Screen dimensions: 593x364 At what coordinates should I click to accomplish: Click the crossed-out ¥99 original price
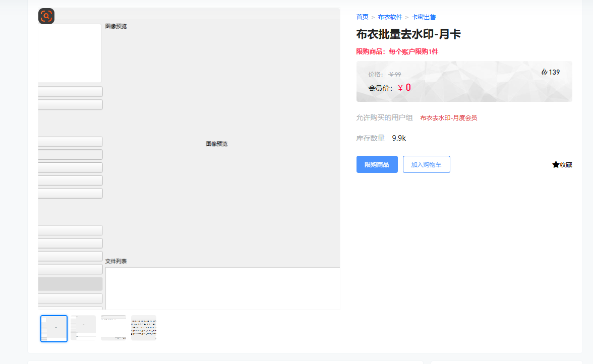click(x=395, y=74)
